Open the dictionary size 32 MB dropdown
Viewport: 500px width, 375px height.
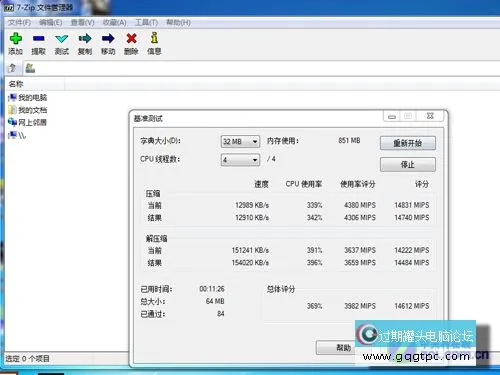(x=240, y=141)
